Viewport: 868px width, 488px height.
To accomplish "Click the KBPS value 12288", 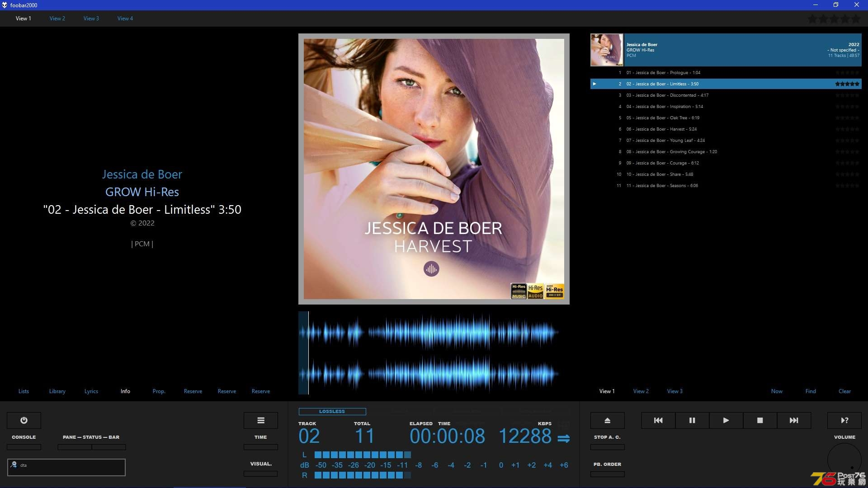I will point(525,436).
